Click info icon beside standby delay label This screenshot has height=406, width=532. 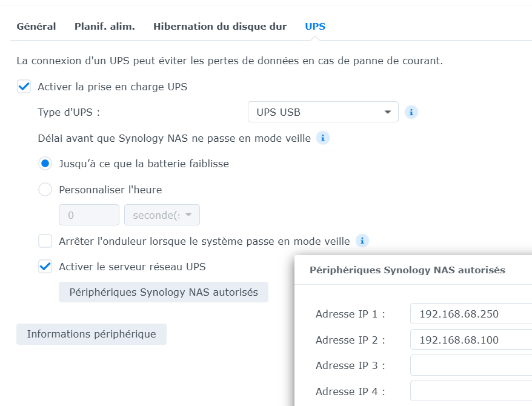click(x=323, y=138)
